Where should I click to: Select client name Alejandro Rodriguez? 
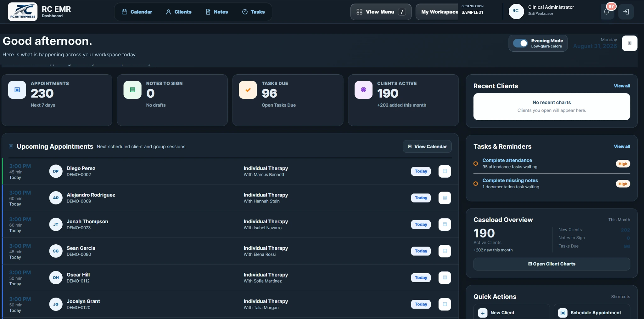[x=91, y=195]
